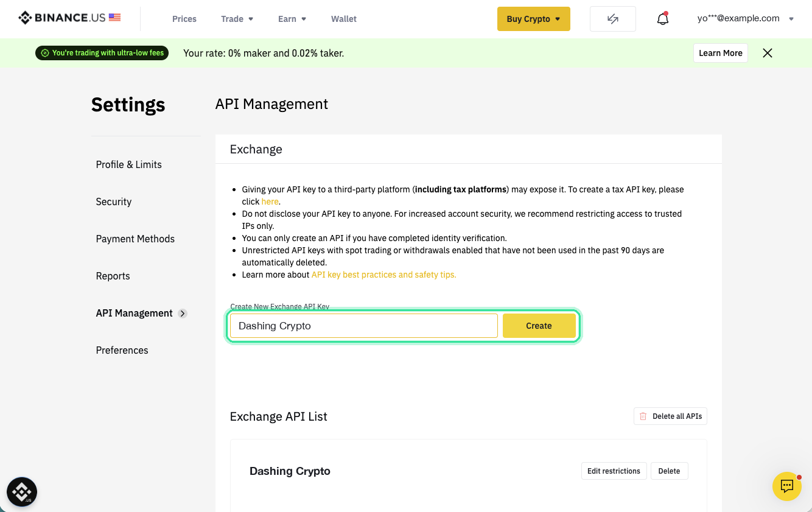Viewport: 812px width, 512px height.
Task: Click the Learn More button
Action: click(721, 53)
